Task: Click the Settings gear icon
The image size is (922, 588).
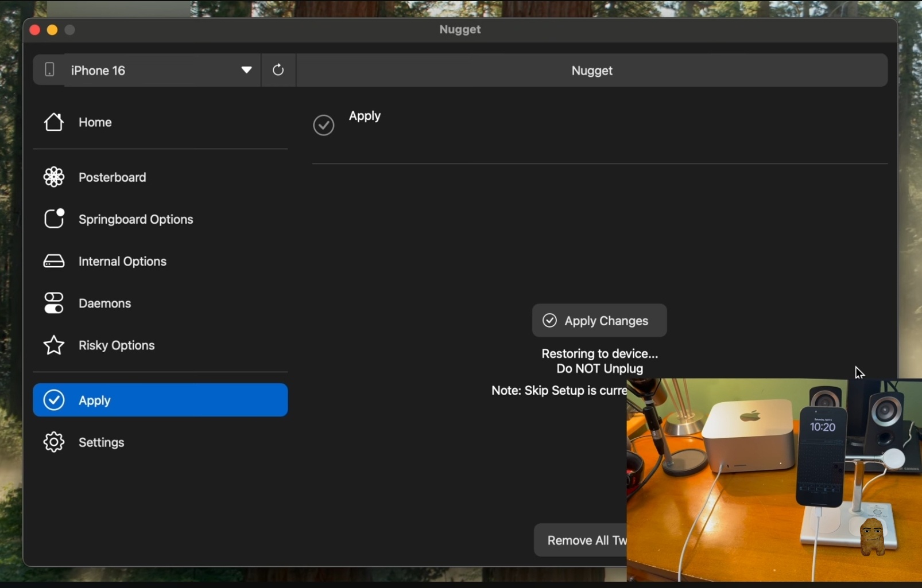Action: [x=54, y=442]
